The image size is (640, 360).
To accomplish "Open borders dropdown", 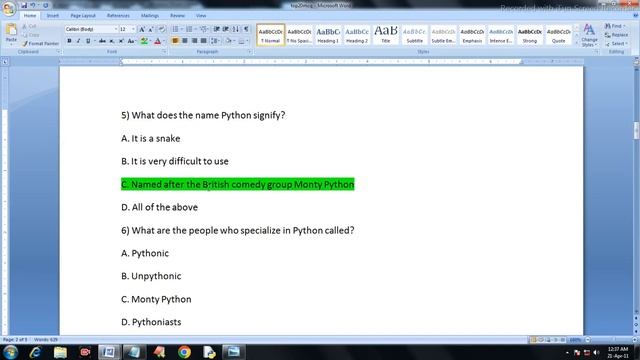I will [x=247, y=41].
